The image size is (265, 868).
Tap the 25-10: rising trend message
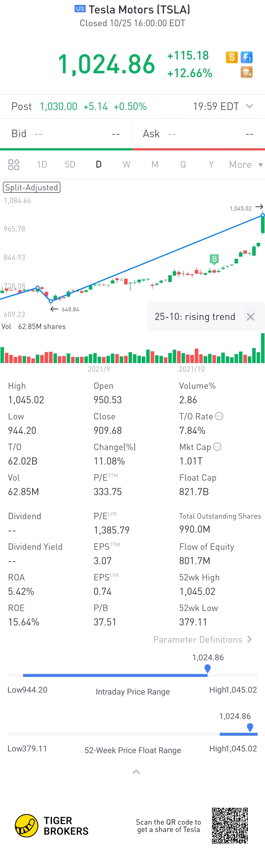(x=195, y=317)
